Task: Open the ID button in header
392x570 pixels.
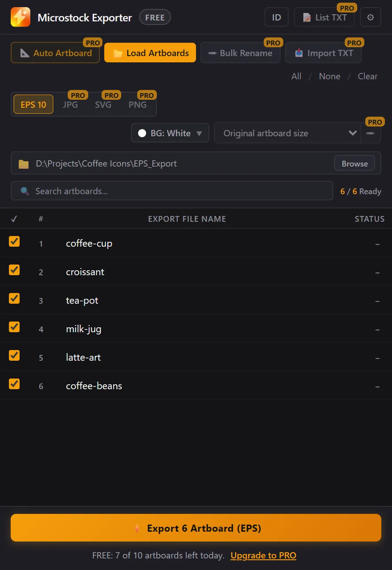Action: click(x=277, y=17)
